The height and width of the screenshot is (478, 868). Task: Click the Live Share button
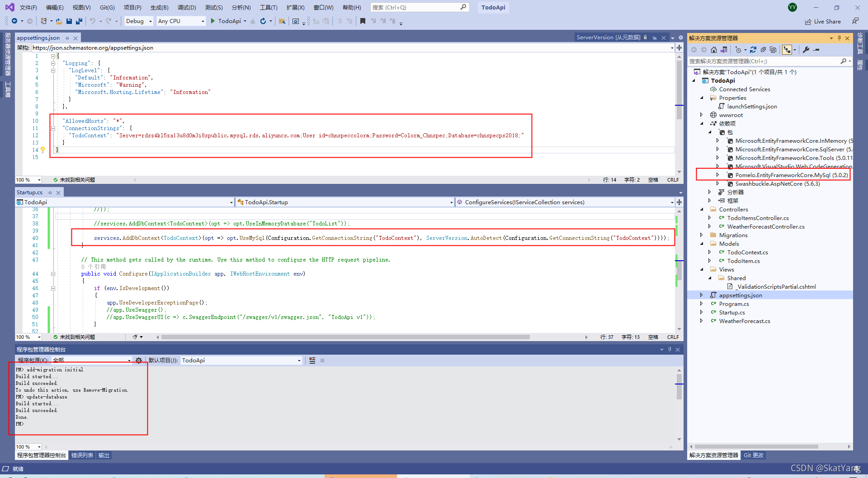point(824,21)
